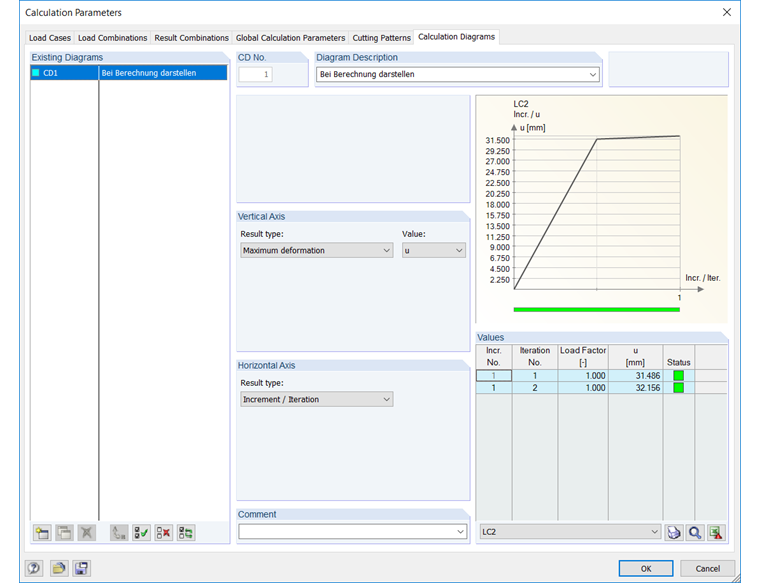760x583 pixels.
Task: Click the Iteration No. column header
Action: pyautogui.click(x=535, y=356)
